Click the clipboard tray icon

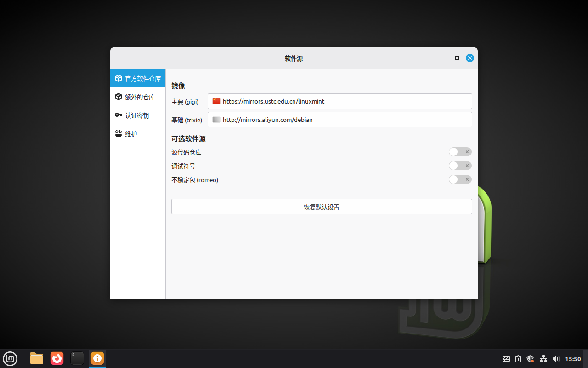click(518, 359)
